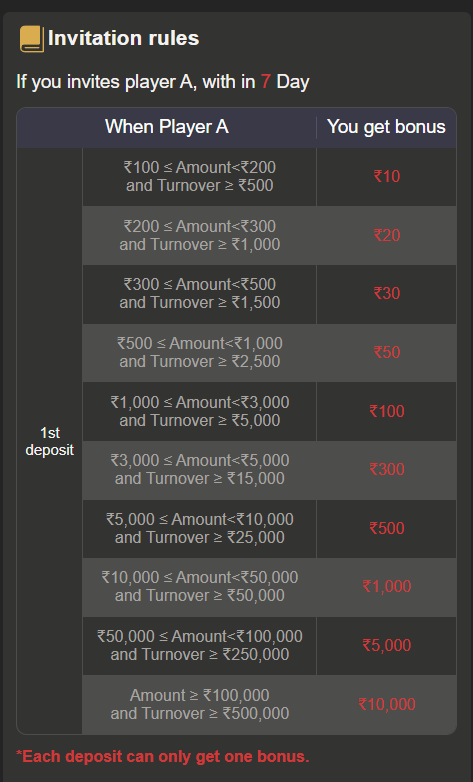Click the ₹1,000 bonus value
The width and height of the screenshot is (473, 782).
click(387, 586)
